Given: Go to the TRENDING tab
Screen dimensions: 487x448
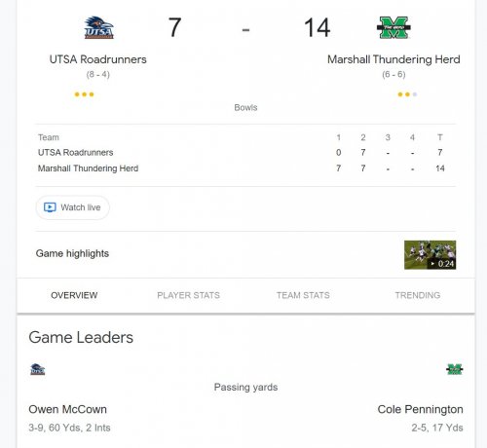Looking at the screenshot, I should pyautogui.click(x=418, y=295).
